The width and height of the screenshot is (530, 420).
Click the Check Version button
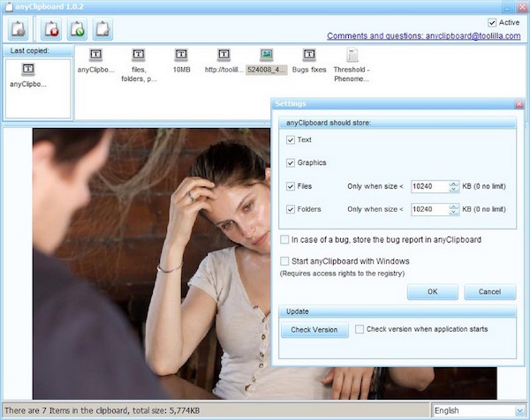pyautogui.click(x=314, y=330)
